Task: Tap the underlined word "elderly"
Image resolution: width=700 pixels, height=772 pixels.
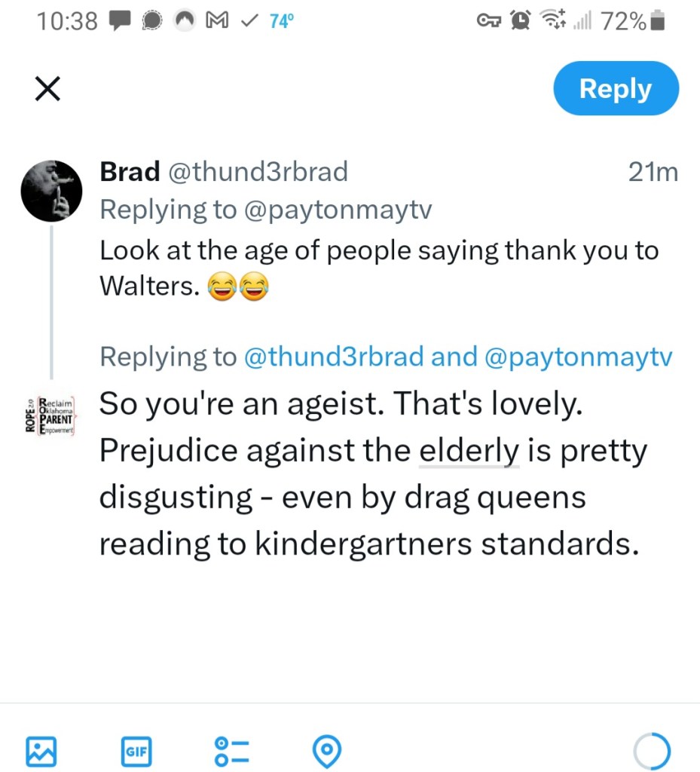Action: coord(469,451)
